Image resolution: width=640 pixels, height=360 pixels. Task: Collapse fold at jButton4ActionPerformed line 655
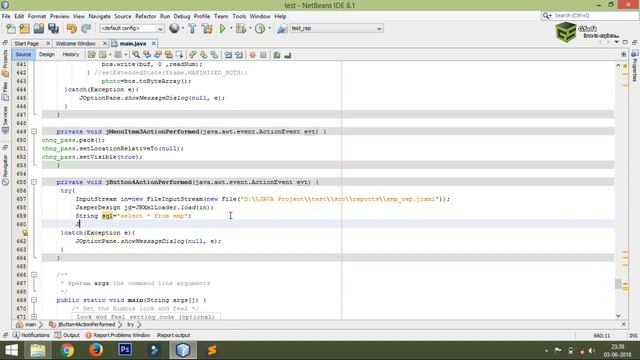34,182
